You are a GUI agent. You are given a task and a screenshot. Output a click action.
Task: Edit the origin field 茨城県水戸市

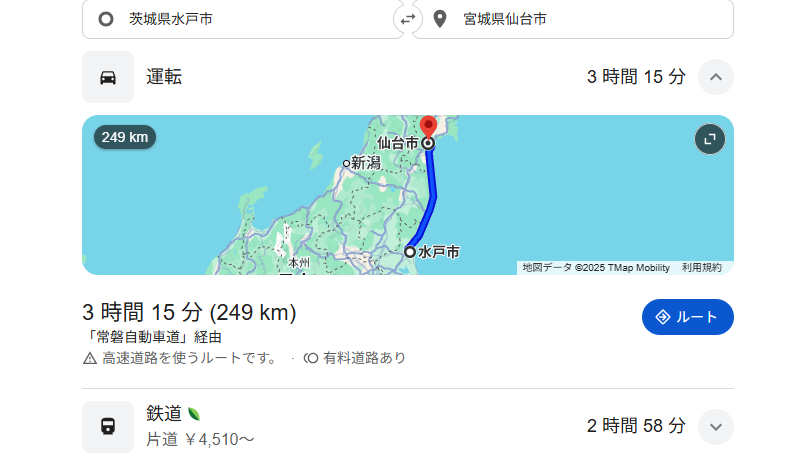coord(242,19)
